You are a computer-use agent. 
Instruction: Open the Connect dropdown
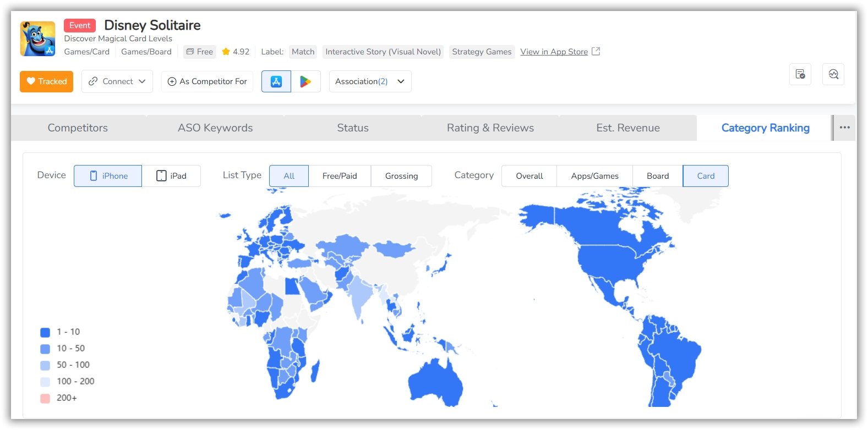pyautogui.click(x=117, y=81)
